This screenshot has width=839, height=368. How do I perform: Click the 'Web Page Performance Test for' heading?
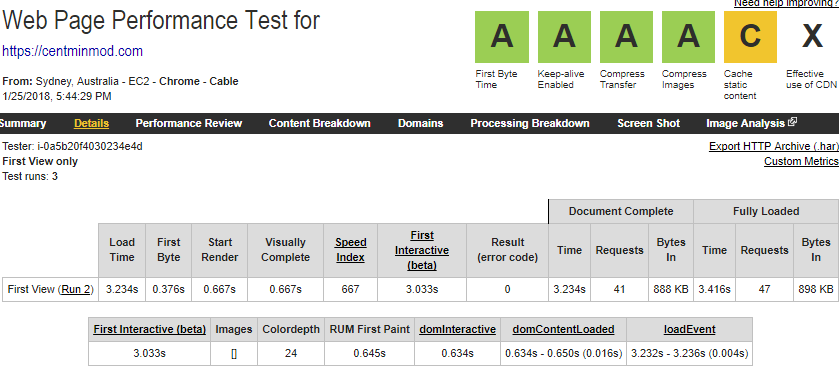161,20
